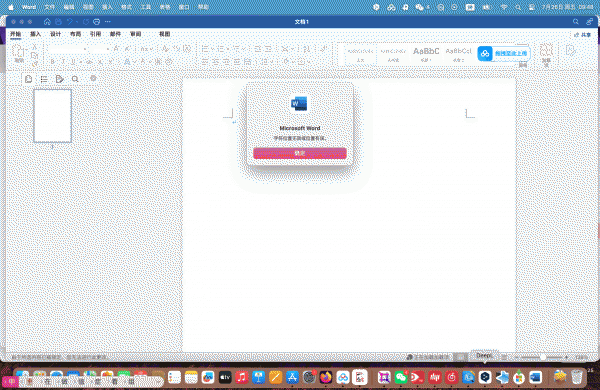This screenshot has width=600, height=390.
Task: Click the numbered list icon
Action: [x=221, y=49]
